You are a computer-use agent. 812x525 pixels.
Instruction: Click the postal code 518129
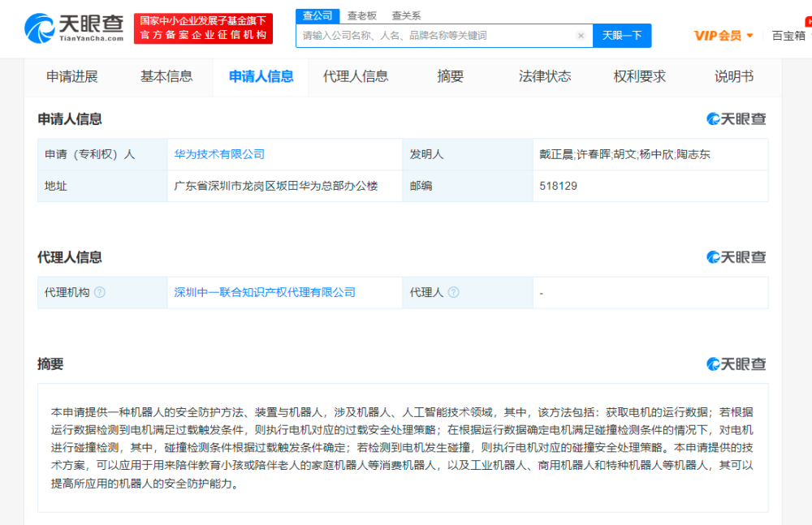(559, 186)
